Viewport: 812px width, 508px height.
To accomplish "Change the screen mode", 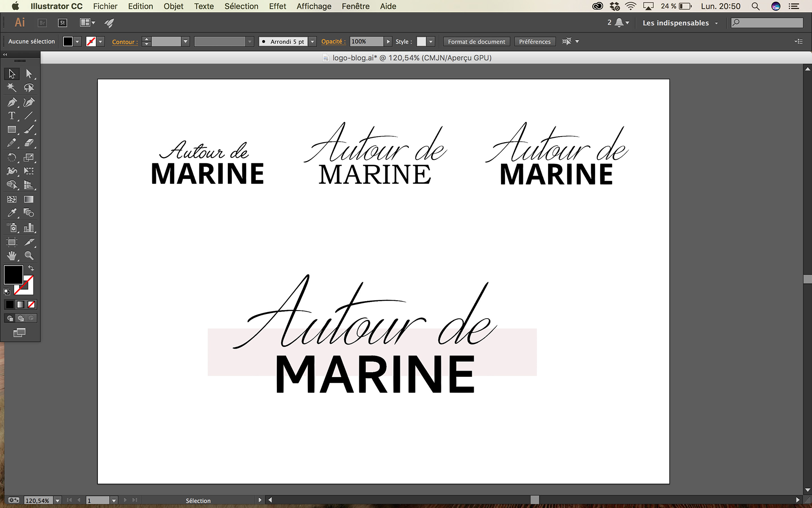I will pyautogui.click(x=19, y=333).
